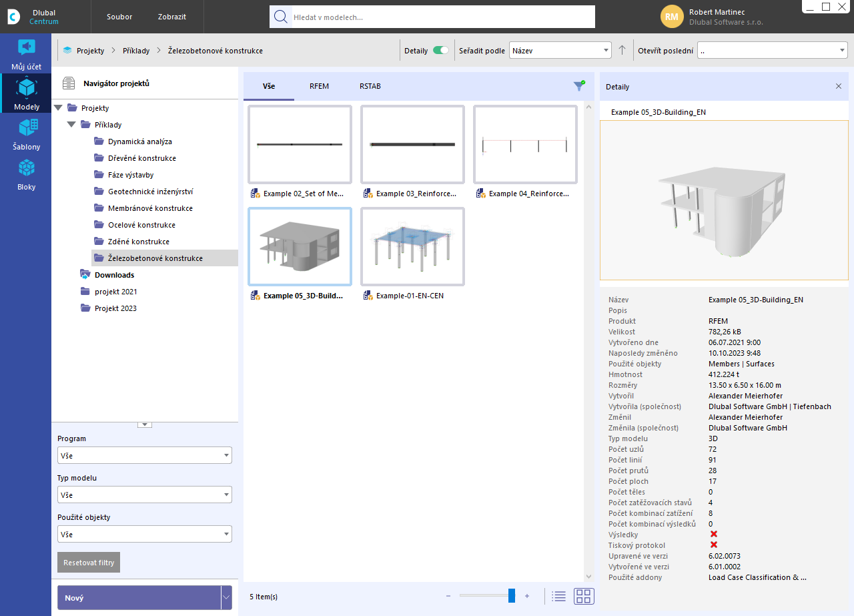Click the search models input field
Viewport: 854px width, 616px height.
click(x=443, y=17)
